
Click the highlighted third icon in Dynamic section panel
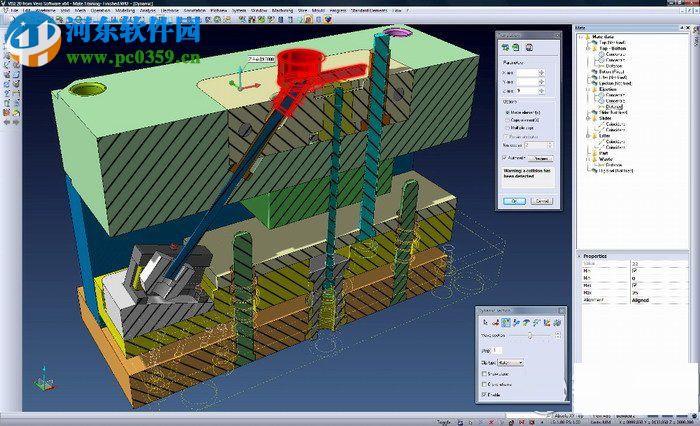click(505, 322)
